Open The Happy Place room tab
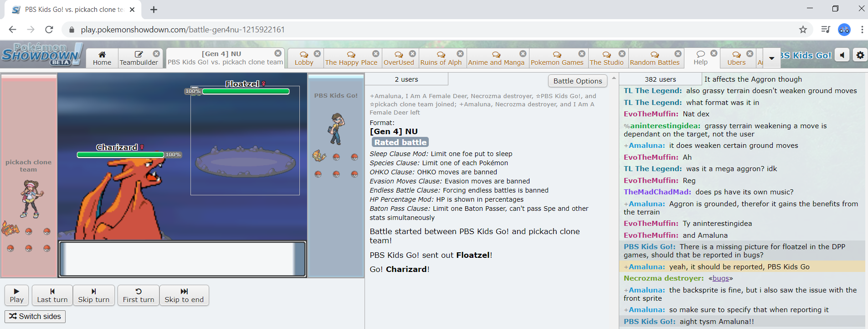Screen dimensions: 868x329 [x=351, y=58]
